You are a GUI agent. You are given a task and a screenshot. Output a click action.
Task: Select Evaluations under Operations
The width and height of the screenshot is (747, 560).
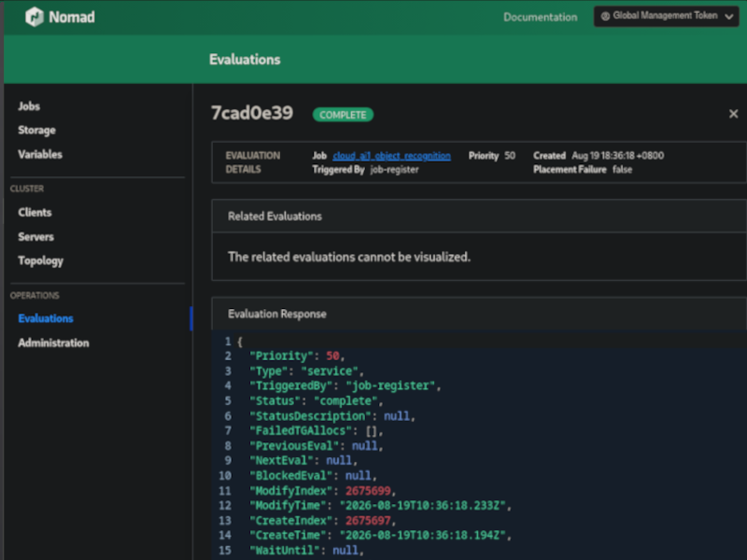46,318
